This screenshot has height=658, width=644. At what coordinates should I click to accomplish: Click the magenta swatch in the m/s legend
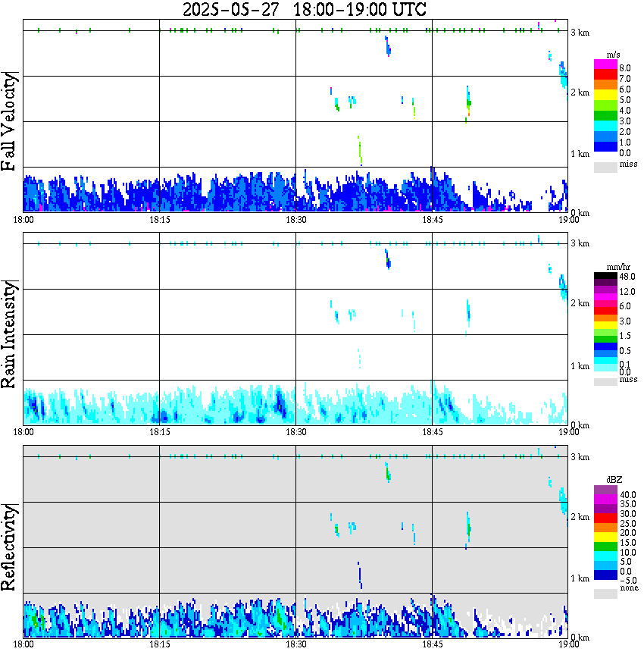pos(605,64)
